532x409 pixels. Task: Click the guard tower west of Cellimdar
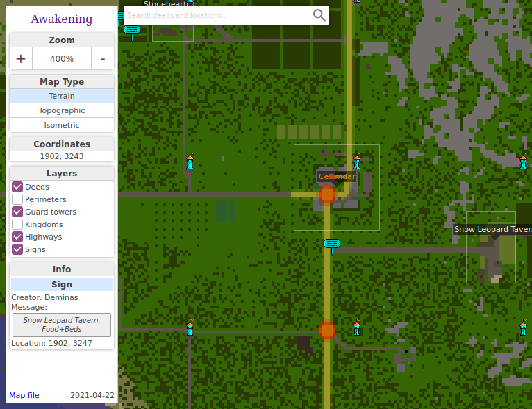[x=190, y=161]
